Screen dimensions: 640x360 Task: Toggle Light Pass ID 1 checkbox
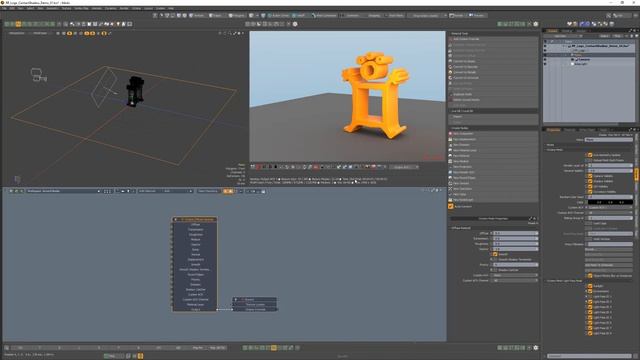coord(590,297)
